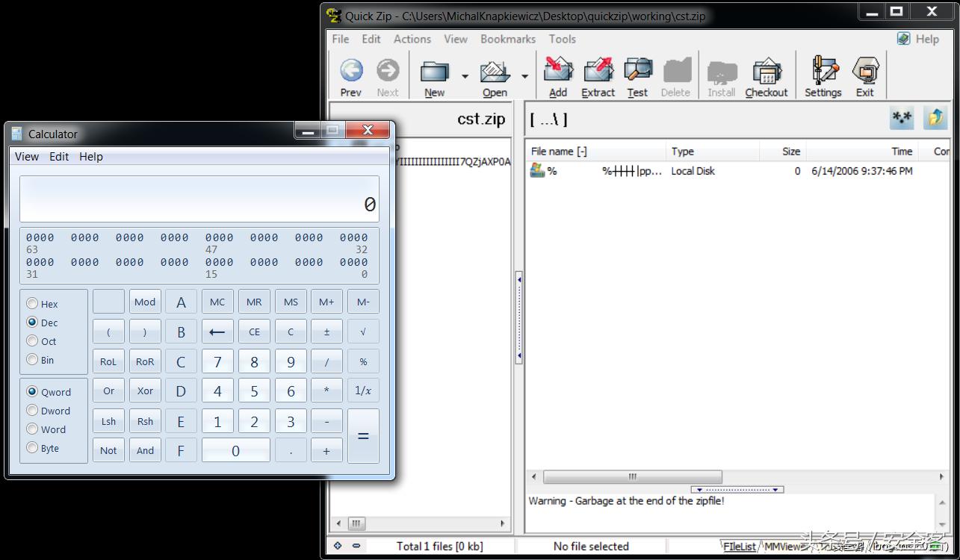This screenshot has width=960, height=560.
Task: Click the Exit toolbar icon
Action: 864,75
